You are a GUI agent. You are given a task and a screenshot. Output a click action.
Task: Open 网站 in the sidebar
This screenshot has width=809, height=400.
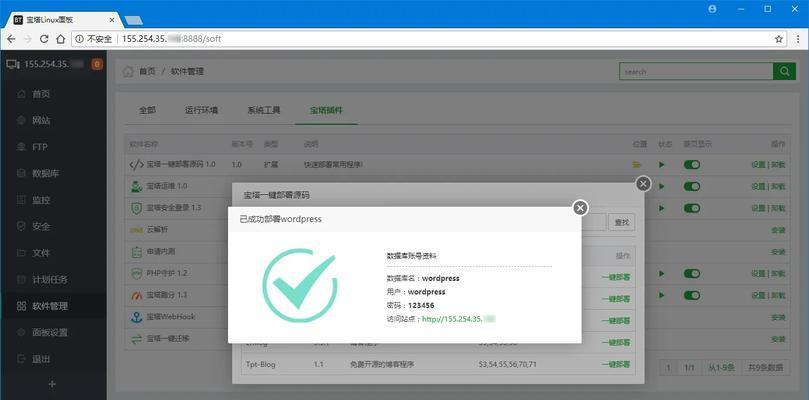click(41, 121)
